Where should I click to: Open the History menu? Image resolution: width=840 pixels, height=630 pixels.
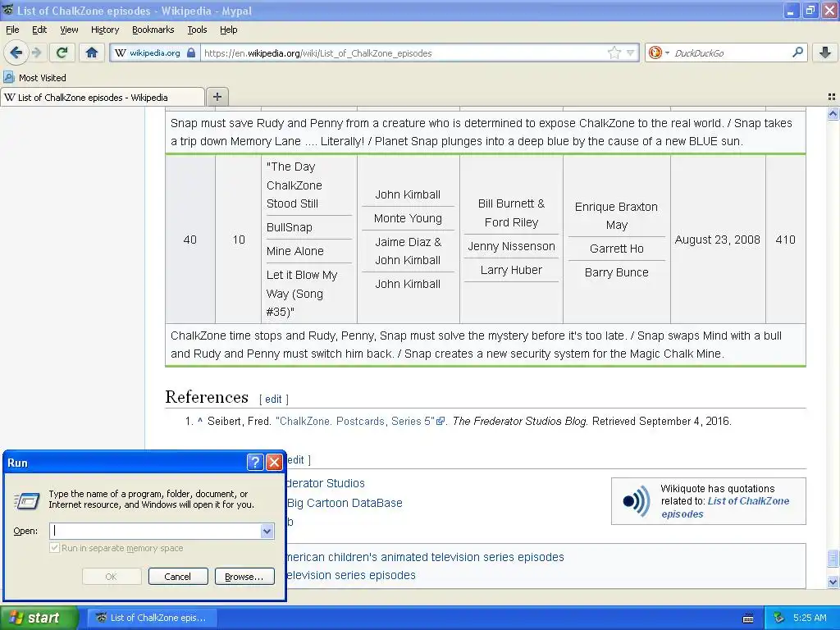click(104, 30)
